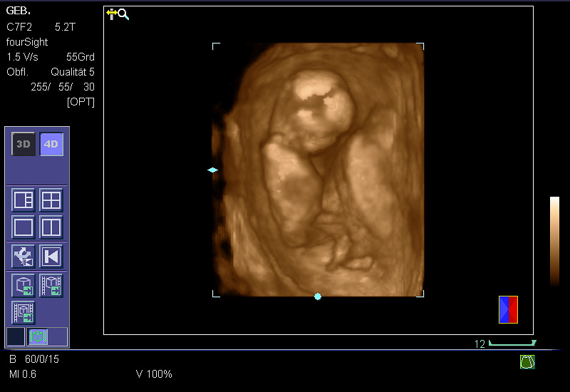Click the 1.5 V/s volume rate
This screenshot has height=392, width=570.
(x=22, y=57)
